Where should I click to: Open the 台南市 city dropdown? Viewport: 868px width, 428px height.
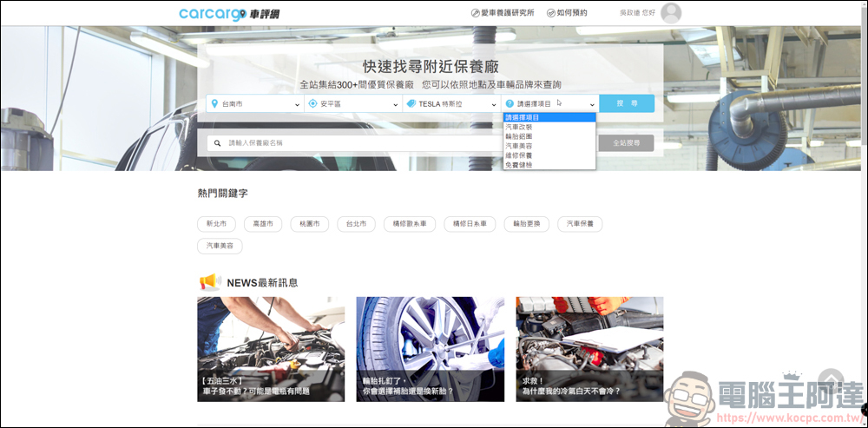[x=255, y=103]
